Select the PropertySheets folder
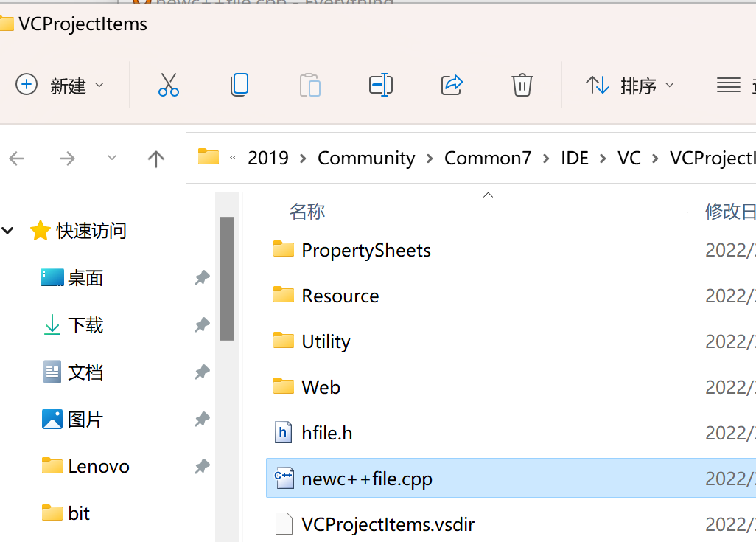The image size is (756, 542). (366, 251)
